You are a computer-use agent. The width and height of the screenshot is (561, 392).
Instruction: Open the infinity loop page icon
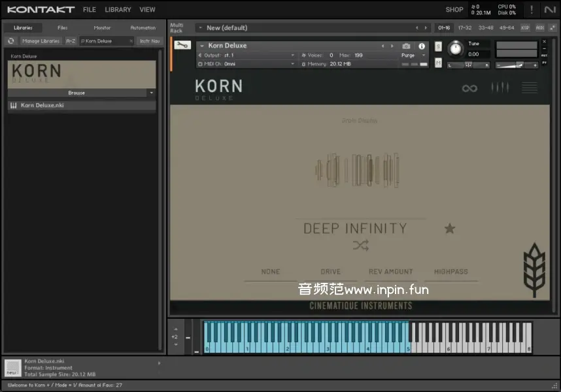pyautogui.click(x=469, y=88)
